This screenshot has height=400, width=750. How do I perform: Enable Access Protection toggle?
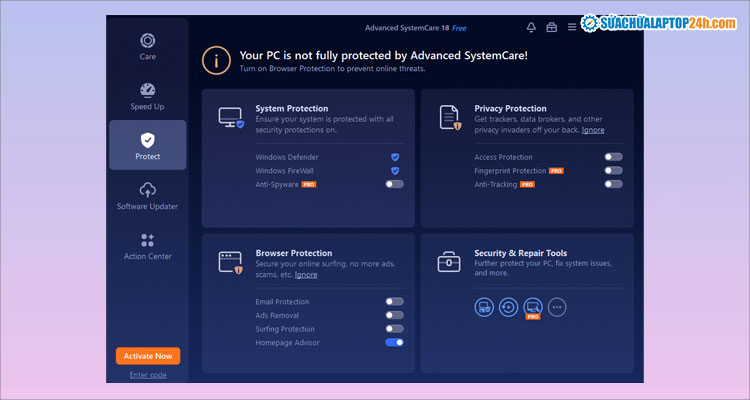pos(613,157)
